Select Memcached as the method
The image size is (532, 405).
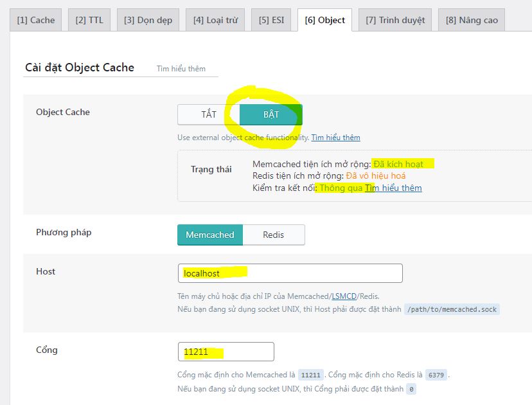pyautogui.click(x=210, y=235)
